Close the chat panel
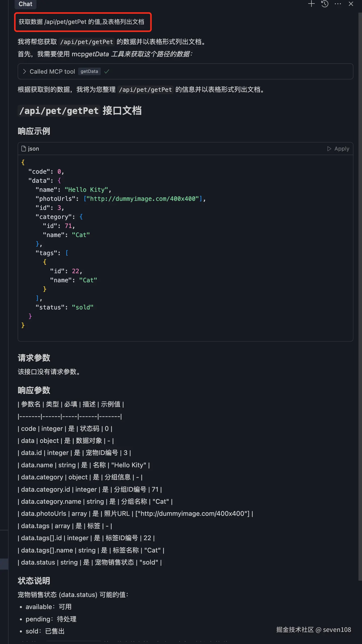This screenshot has width=362, height=644. [x=351, y=4]
